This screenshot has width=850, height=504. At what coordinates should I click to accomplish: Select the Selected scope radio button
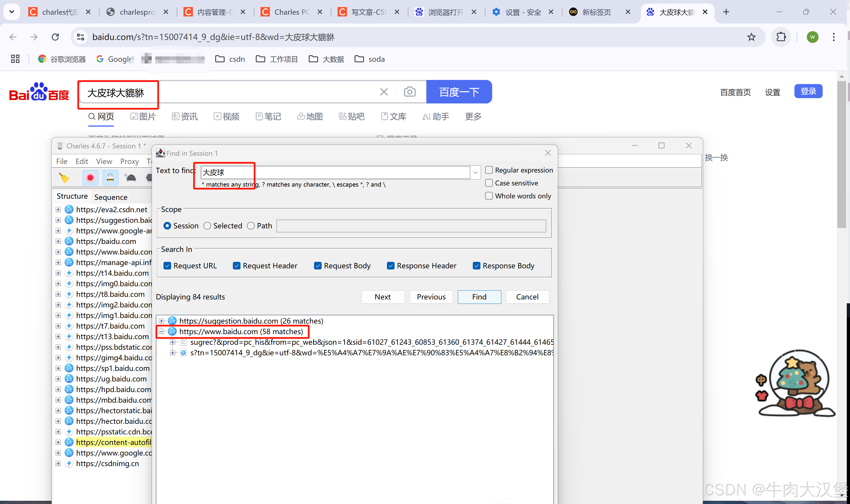click(207, 226)
